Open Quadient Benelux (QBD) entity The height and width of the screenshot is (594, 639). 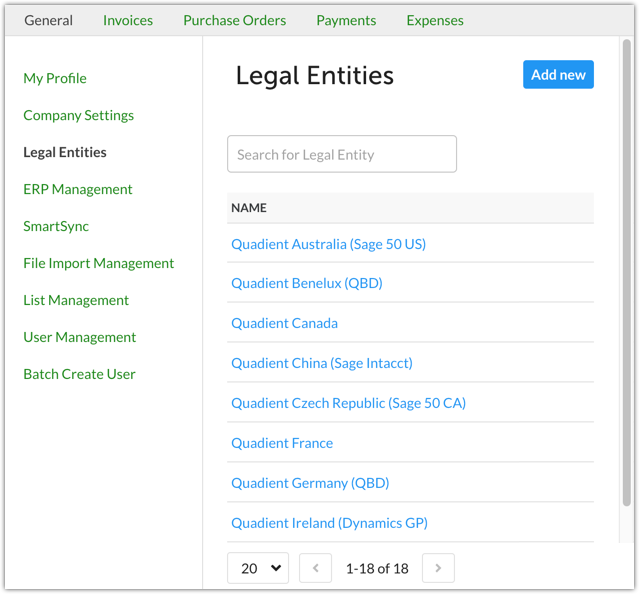click(307, 283)
